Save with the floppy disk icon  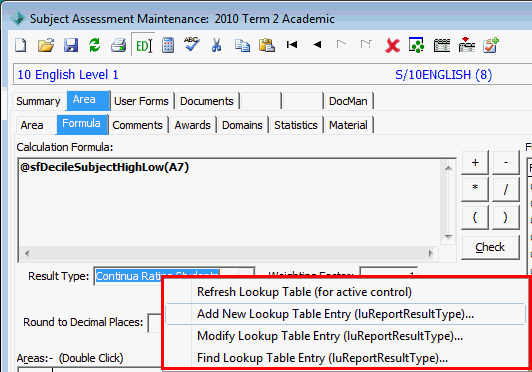coord(71,45)
